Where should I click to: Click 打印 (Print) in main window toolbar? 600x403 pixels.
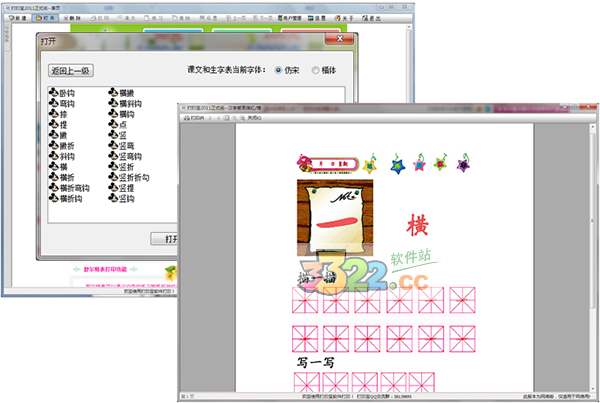coord(99,18)
